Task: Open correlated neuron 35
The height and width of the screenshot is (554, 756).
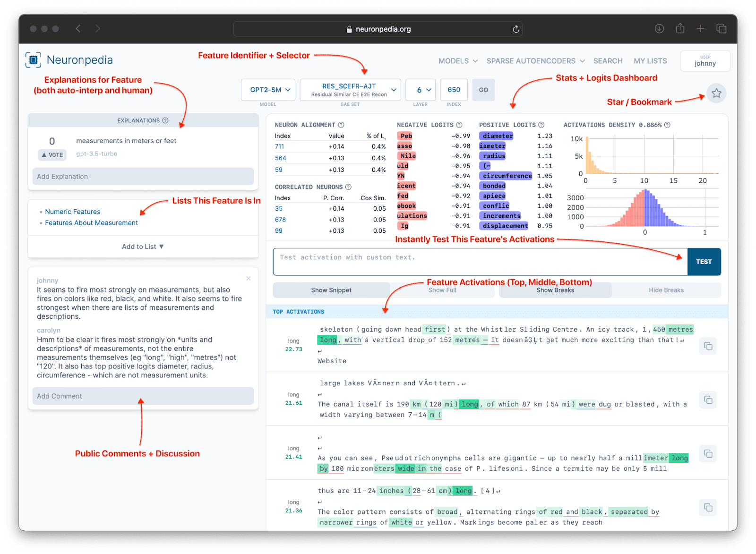Action: pyautogui.click(x=278, y=208)
